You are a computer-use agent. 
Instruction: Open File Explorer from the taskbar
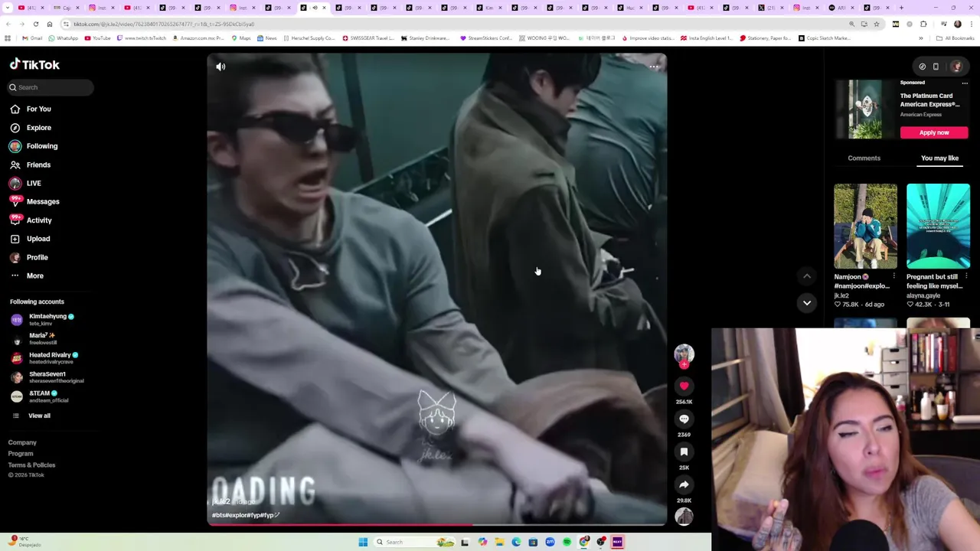click(499, 542)
